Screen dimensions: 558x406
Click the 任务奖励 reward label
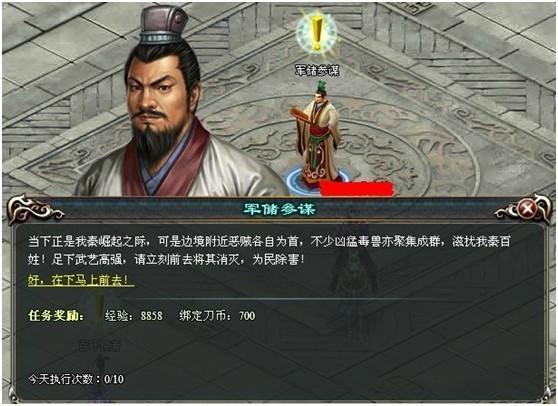coord(56,316)
